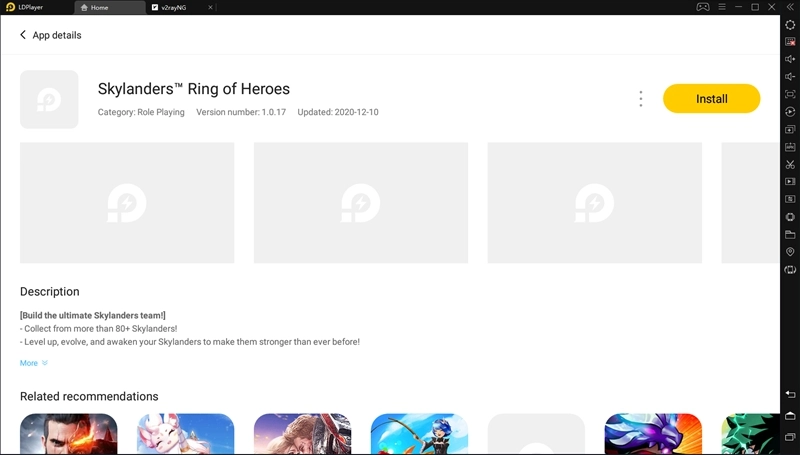Open the hamburger menu in title bar

(721, 7)
